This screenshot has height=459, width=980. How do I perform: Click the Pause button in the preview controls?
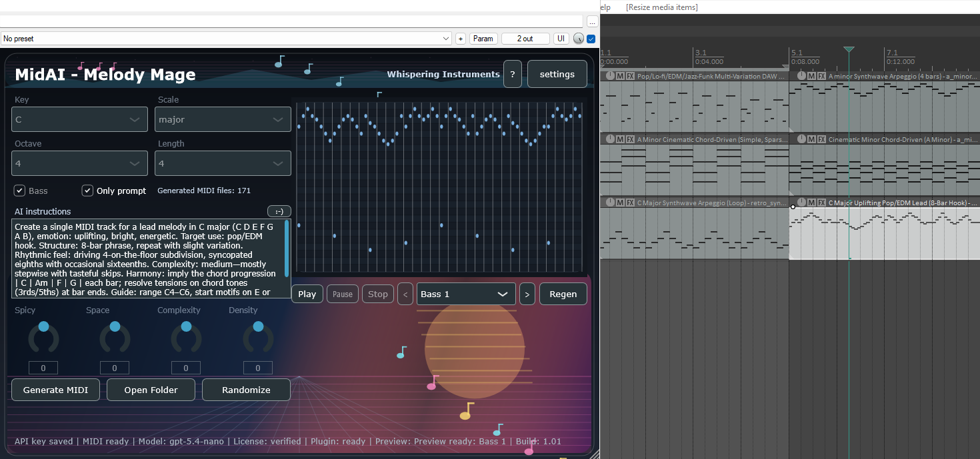[x=343, y=294]
